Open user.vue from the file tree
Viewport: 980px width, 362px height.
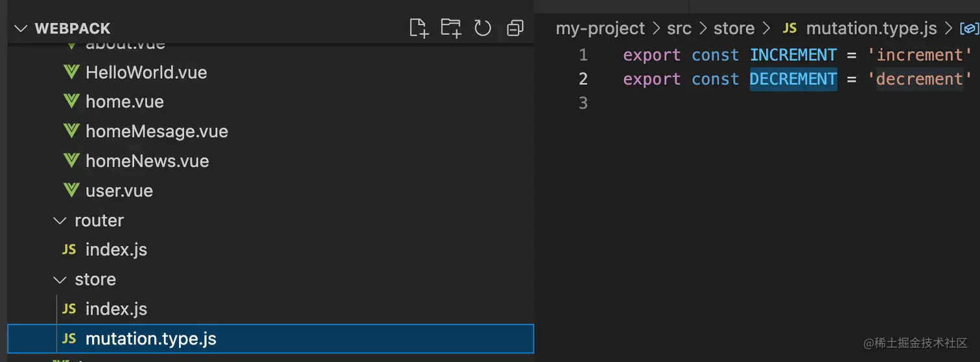119,191
